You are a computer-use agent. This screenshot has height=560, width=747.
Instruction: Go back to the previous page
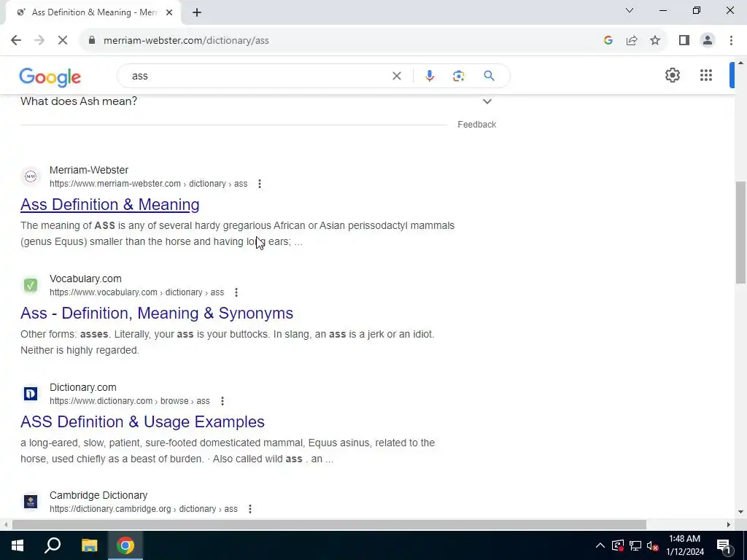click(x=16, y=41)
